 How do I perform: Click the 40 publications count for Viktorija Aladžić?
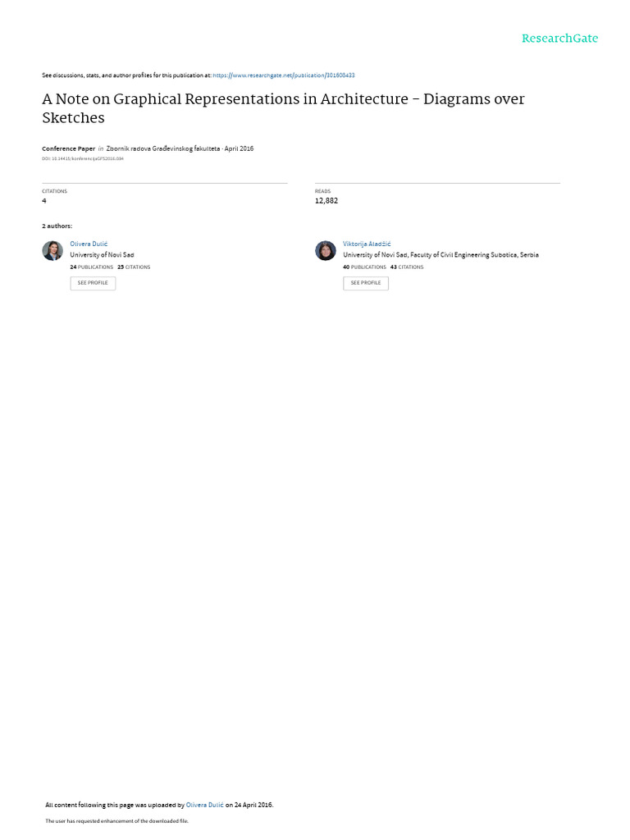364,267
